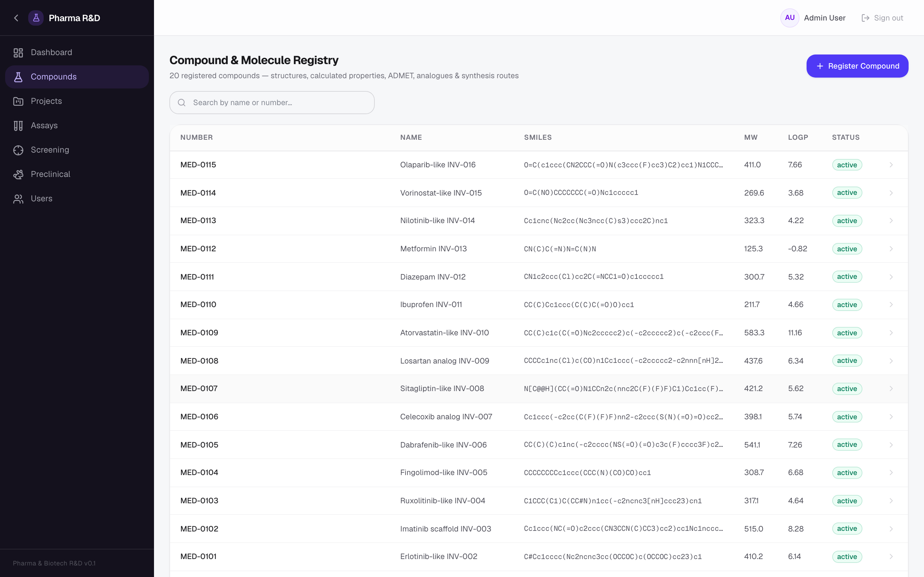Open the MED-0112 Metformin row chevron
This screenshot has width=924, height=577.
coord(891,249)
